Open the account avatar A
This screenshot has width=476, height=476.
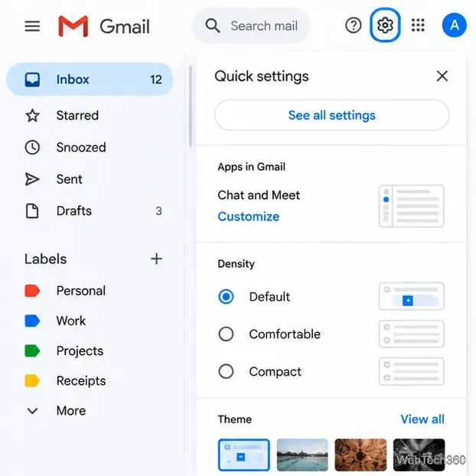click(x=454, y=25)
